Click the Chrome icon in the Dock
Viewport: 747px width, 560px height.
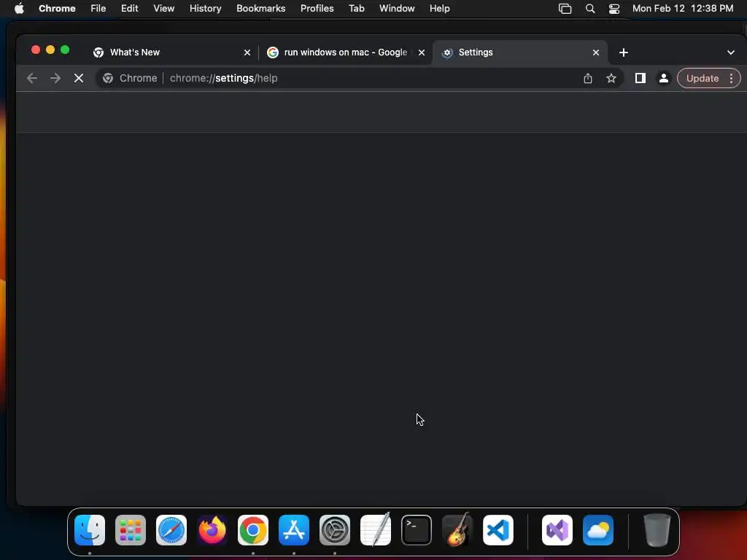click(x=253, y=530)
